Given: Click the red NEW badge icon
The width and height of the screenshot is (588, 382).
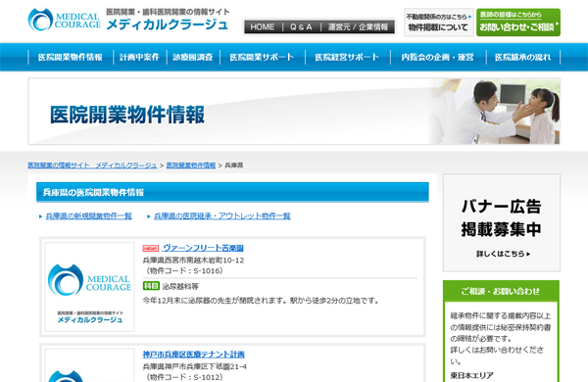Looking at the screenshot, I should 151,248.
